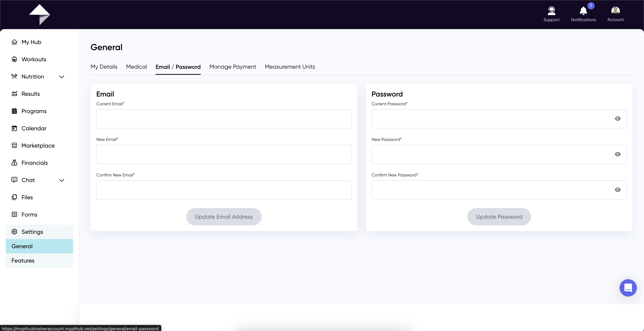Open Workouts from the sidebar
The height and width of the screenshot is (331, 644).
[x=34, y=59]
